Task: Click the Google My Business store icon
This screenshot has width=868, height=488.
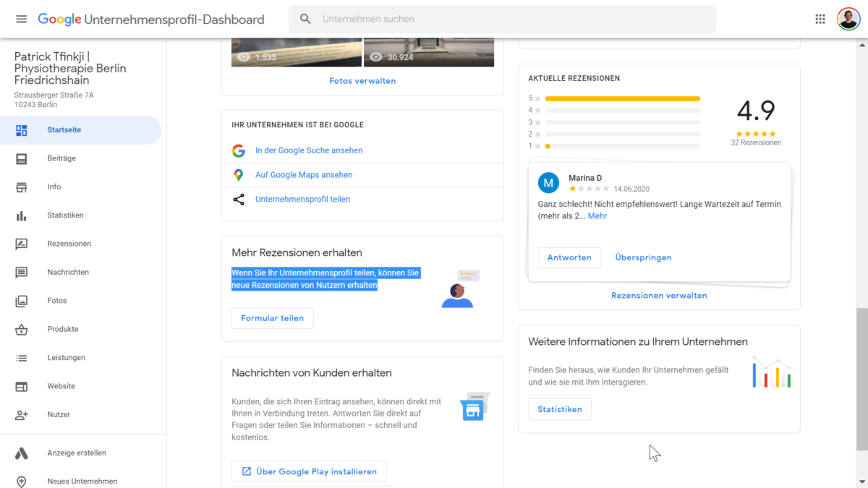Action: point(473,408)
